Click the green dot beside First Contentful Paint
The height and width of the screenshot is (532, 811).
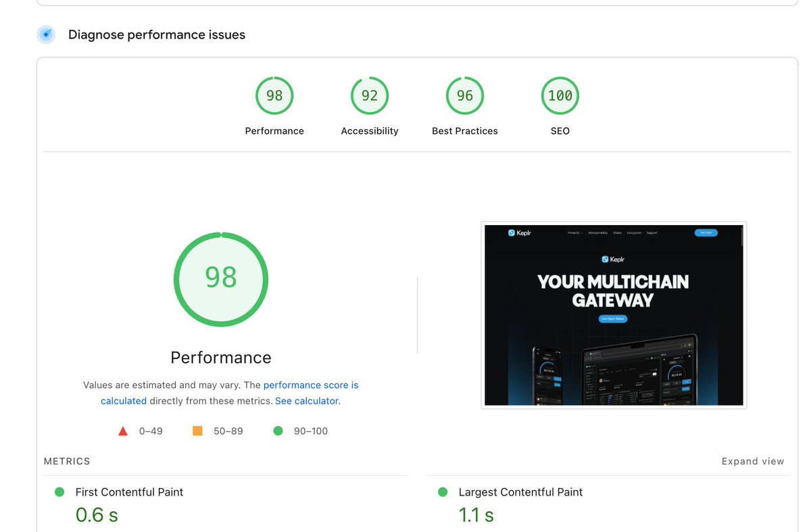(x=59, y=492)
